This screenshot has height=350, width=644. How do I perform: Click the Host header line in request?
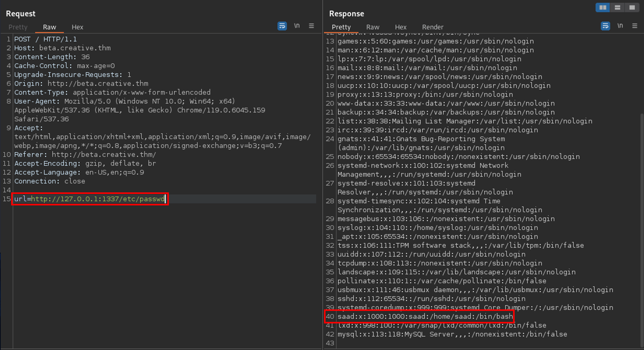[62, 48]
